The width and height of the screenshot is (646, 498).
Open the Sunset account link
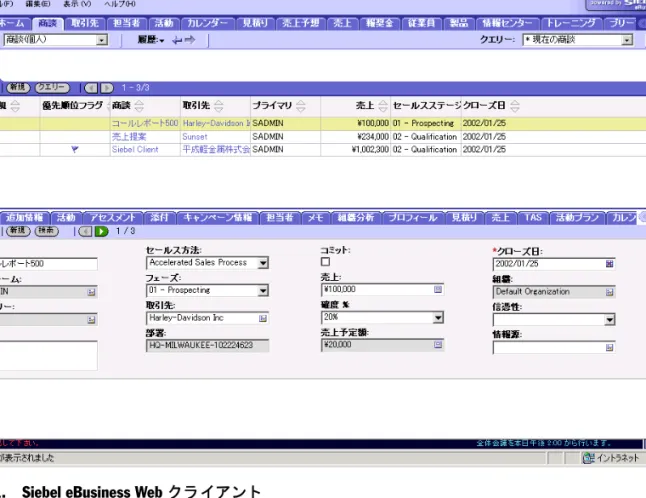click(x=195, y=137)
